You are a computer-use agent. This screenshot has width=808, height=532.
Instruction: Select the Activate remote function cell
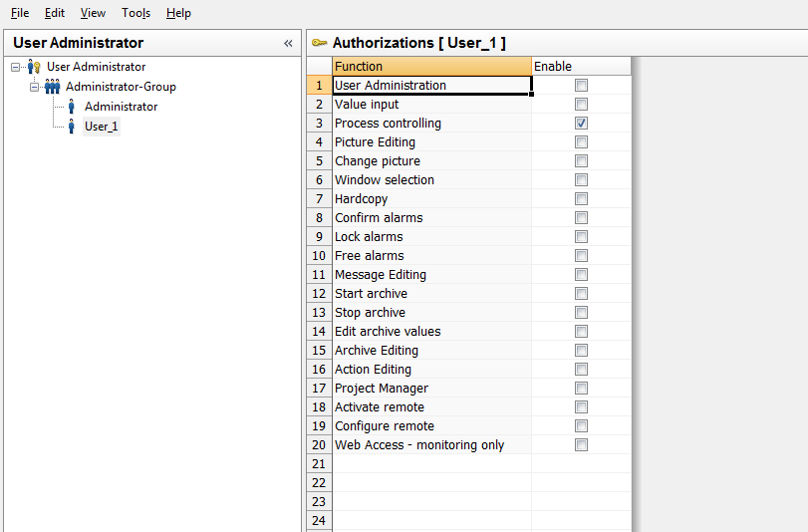[x=431, y=407]
